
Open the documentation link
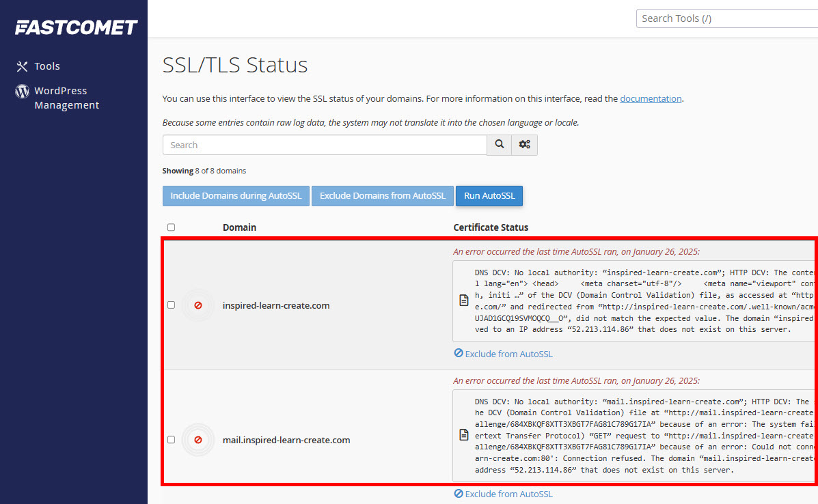point(651,98)
